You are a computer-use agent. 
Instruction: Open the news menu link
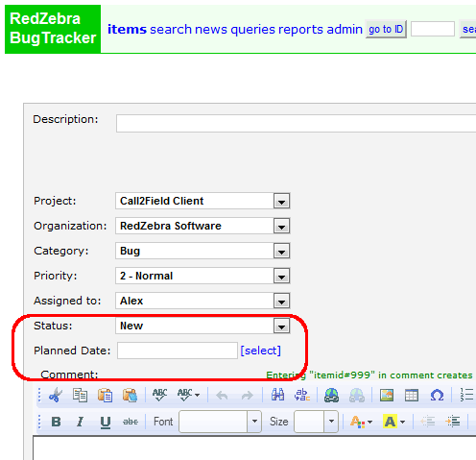click(x=211, y=30)
